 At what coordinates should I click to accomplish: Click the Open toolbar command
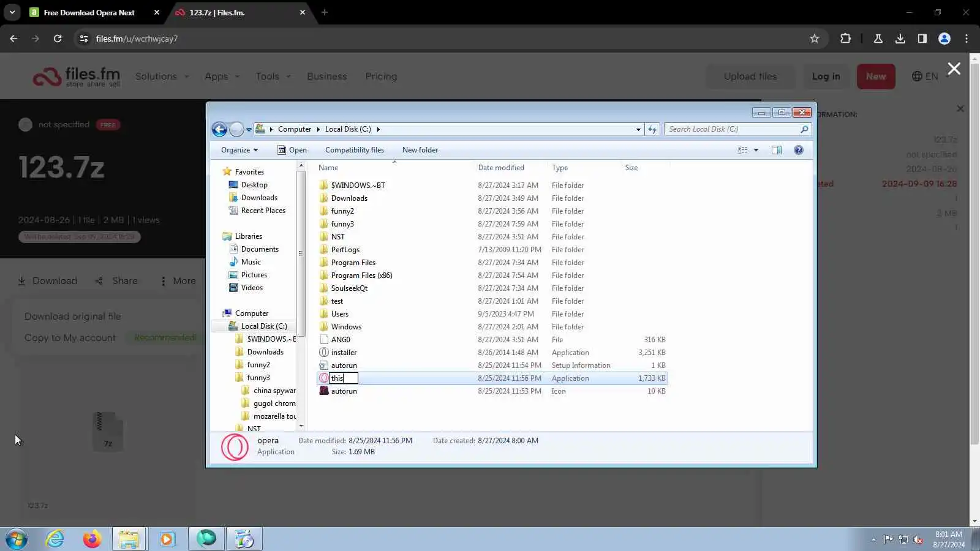point(292,150)
